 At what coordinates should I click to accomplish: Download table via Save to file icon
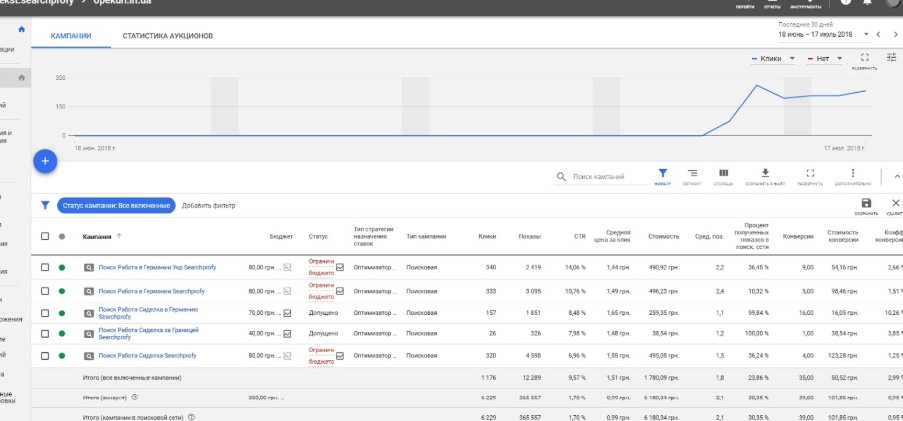click(x=765, y=177)
